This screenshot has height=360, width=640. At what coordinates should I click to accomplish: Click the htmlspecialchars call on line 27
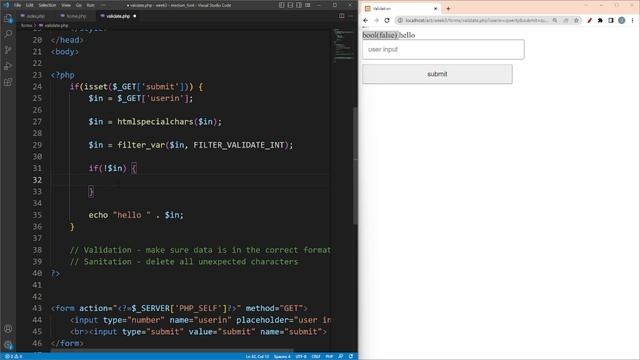click(155, 122)
